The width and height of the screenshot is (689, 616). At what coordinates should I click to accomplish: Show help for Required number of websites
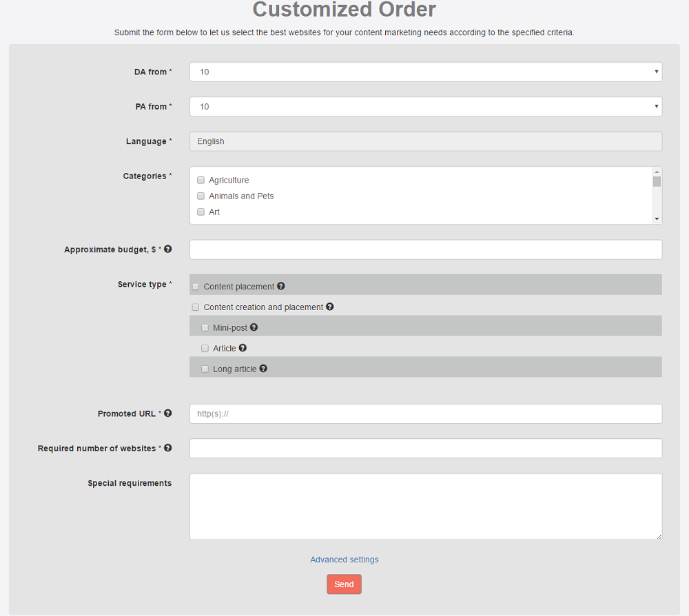(168, 448)
